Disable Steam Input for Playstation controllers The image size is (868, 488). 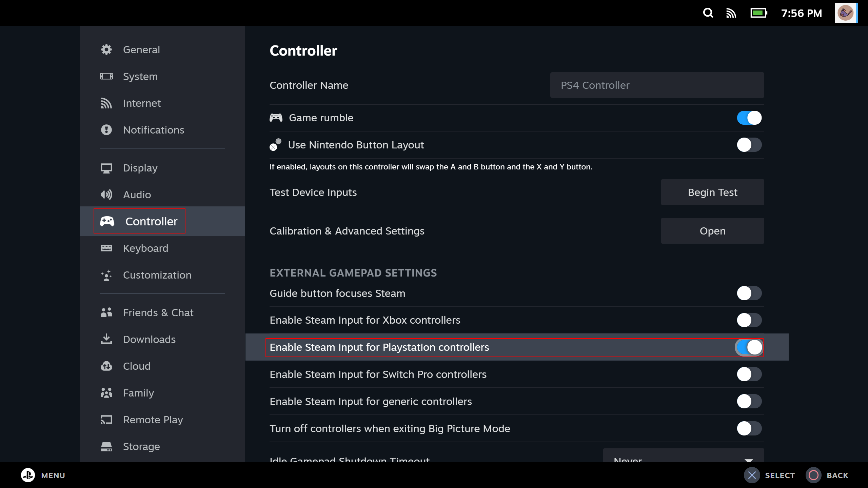tap(749, 347)
